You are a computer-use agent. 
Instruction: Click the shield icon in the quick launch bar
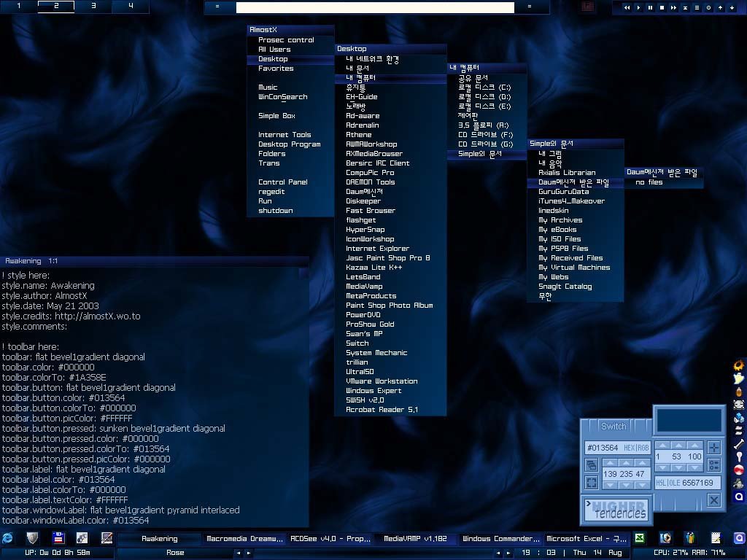pyautogui.click(x=32, y=538)
